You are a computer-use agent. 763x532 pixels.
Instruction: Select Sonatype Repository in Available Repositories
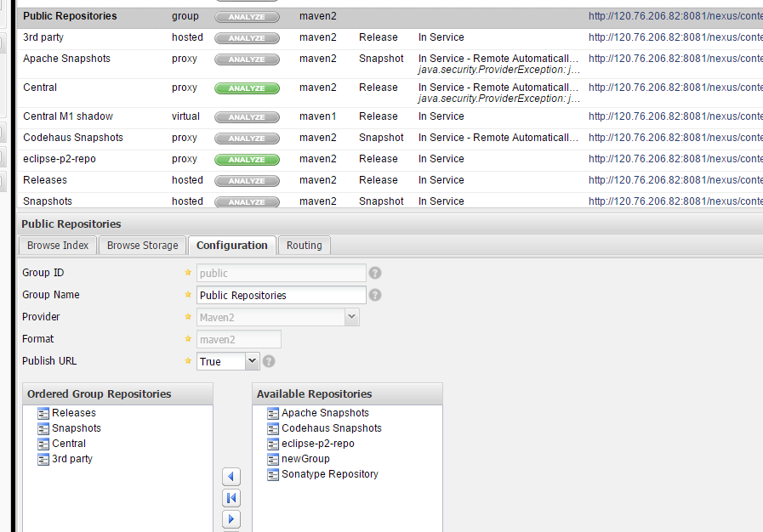[x=330, y=474]
